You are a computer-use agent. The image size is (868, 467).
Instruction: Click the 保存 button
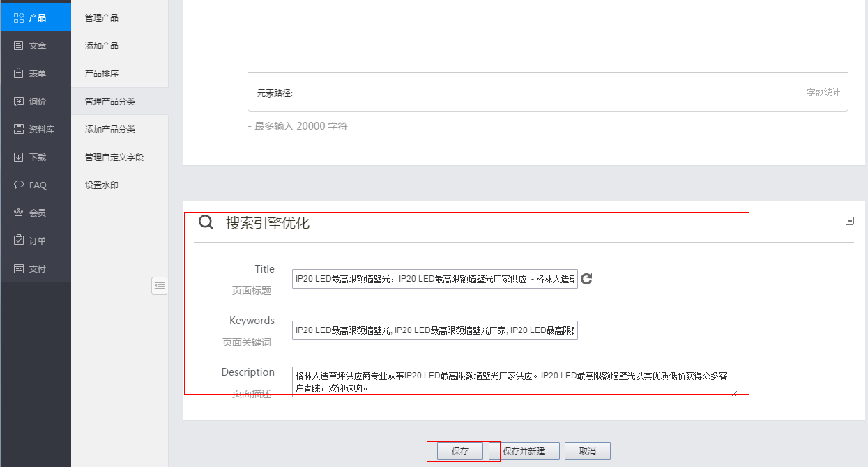pyautogui.click(x=461, y=451)
